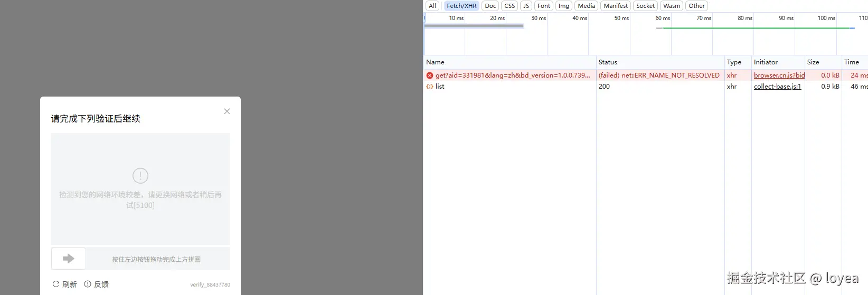Sort requests by the Status column
The height and width of the screenshot is (295, 868).
click(608, 62)
